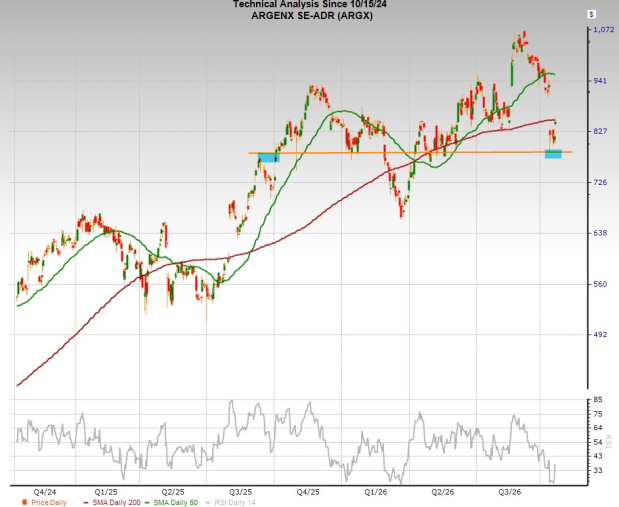The image size is (619, 507).
Task: Click the blue highlight box below latest price
Action: click(553, 154)
